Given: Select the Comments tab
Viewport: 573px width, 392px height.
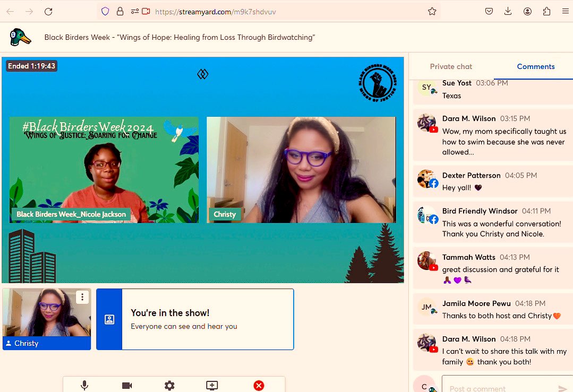Looking at the screenshot, I should [x=535, y=66].
